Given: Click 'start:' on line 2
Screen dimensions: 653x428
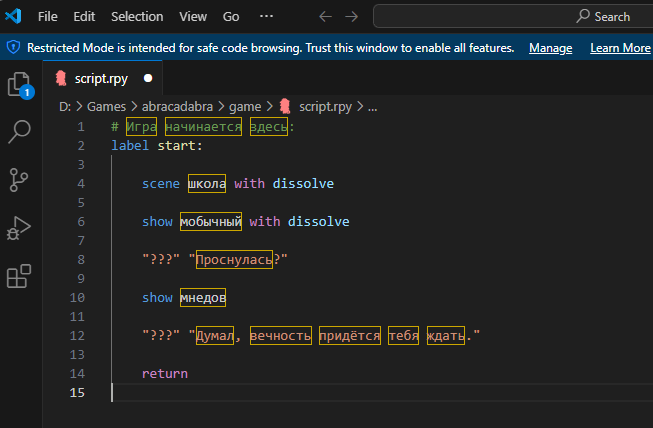Looking at the screenshot, I should tap(180, 146).
